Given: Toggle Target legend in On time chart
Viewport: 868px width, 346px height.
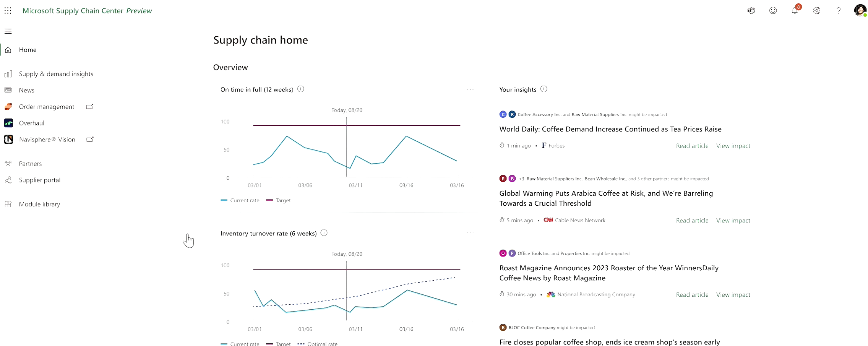Looking at the screenshot, I should pos(278,200).
